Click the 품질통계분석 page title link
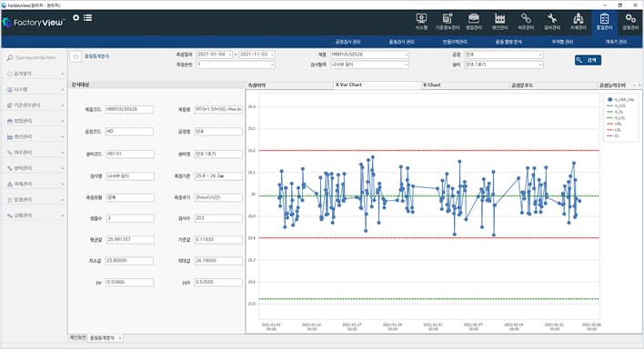644x349 pixels. pyautogui.click(x=97, y=56)
